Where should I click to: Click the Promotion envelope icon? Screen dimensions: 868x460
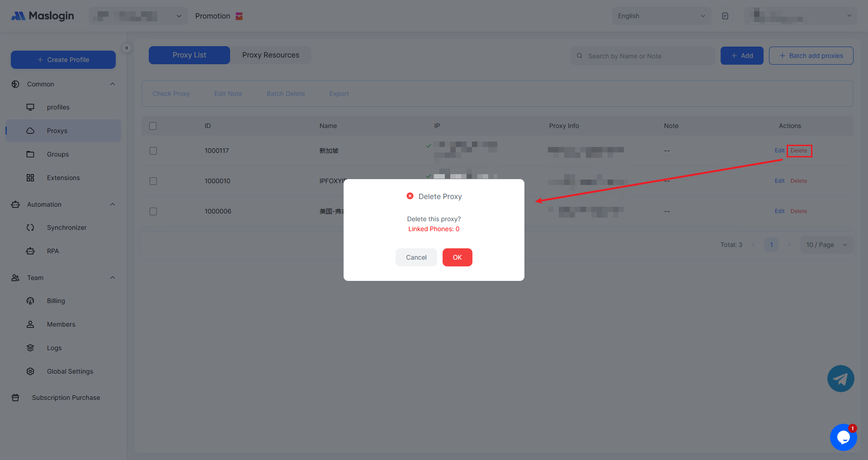tap(239, 16)
